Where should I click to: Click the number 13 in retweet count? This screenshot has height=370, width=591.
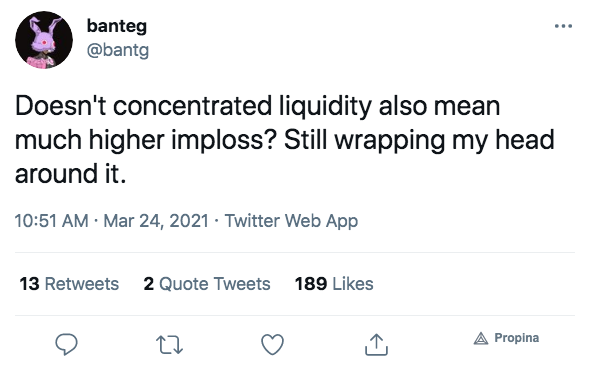[x=29, y=284]
